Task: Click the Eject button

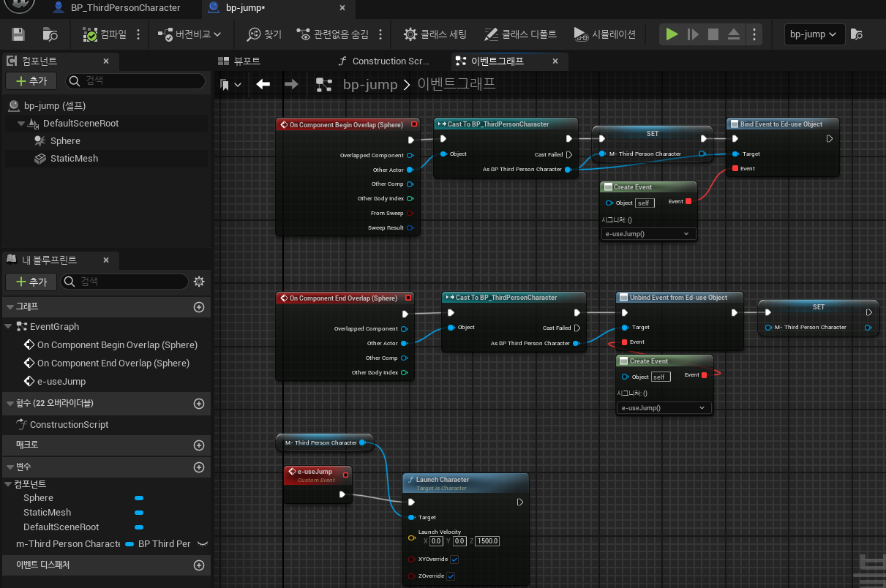Action: (734, 34)
